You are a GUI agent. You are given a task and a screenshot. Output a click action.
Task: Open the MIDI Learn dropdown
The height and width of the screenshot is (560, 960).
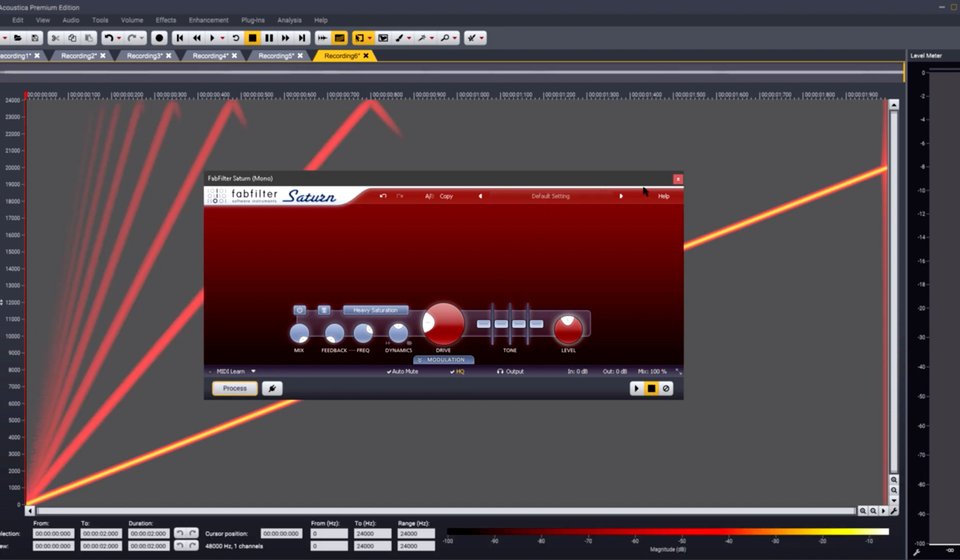[236, 371]
